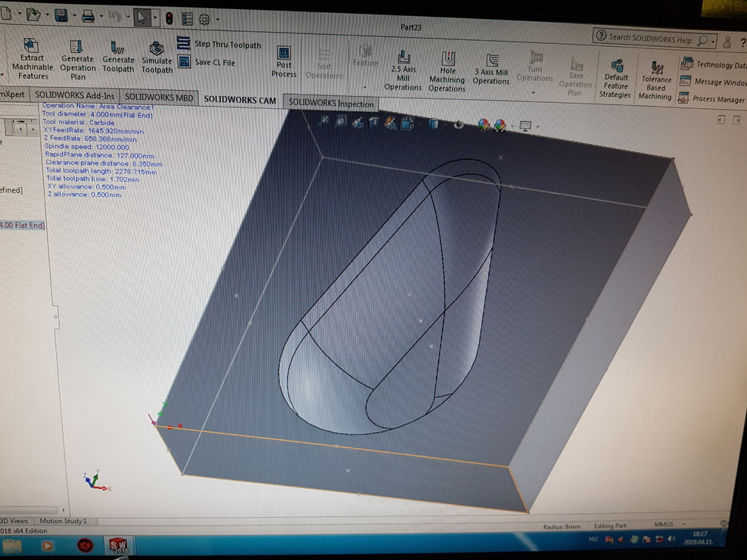Click Save Operation Plan

coord(575,77)
